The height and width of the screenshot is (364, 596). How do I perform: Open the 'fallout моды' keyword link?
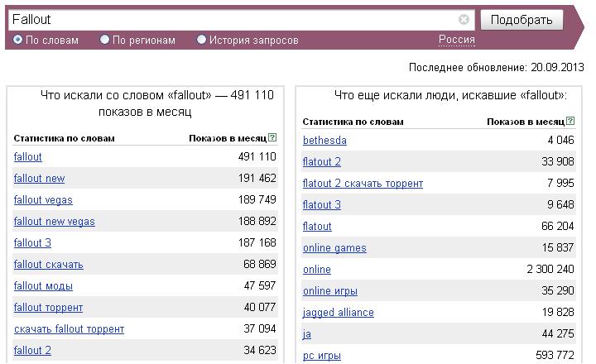(43, 285)
